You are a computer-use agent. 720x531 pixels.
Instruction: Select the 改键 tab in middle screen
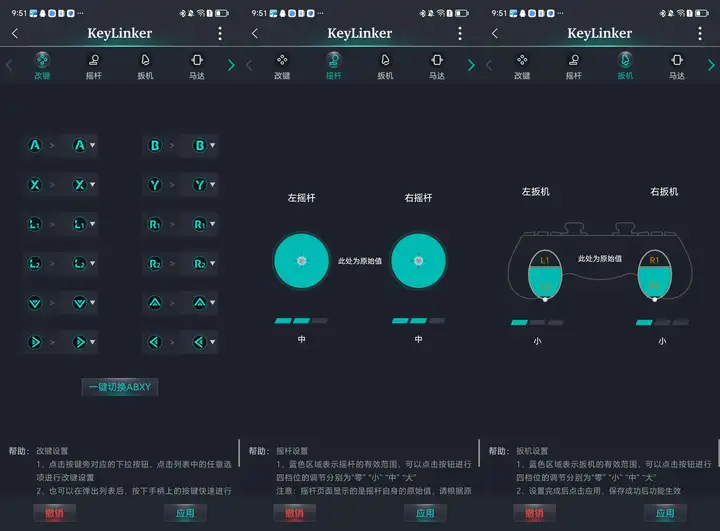click(282, 66)
